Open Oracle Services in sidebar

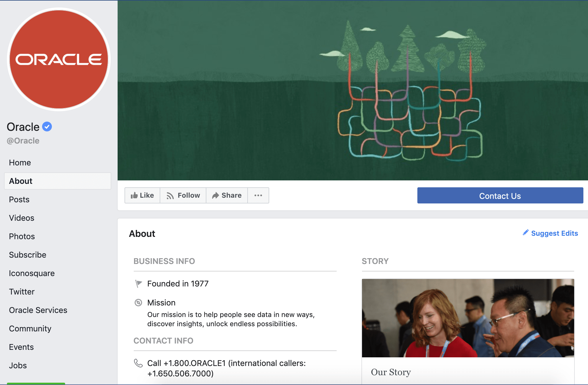(x=38, y=310)
